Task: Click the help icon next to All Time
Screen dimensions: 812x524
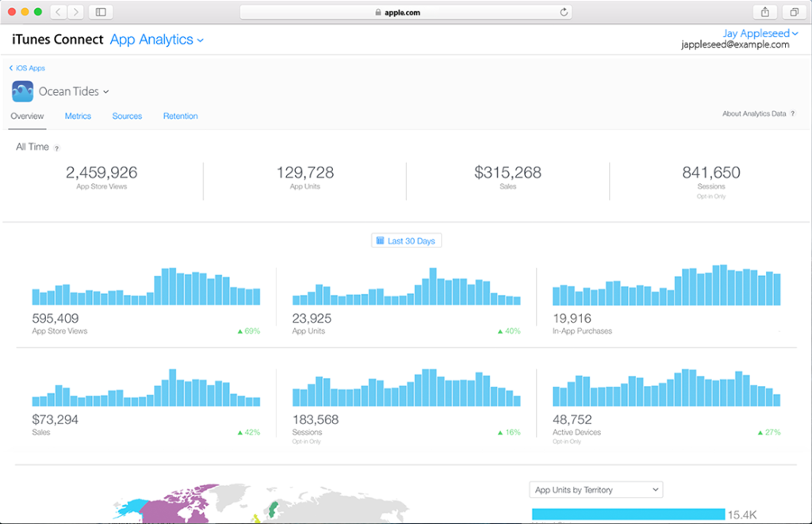Action: 56,148
